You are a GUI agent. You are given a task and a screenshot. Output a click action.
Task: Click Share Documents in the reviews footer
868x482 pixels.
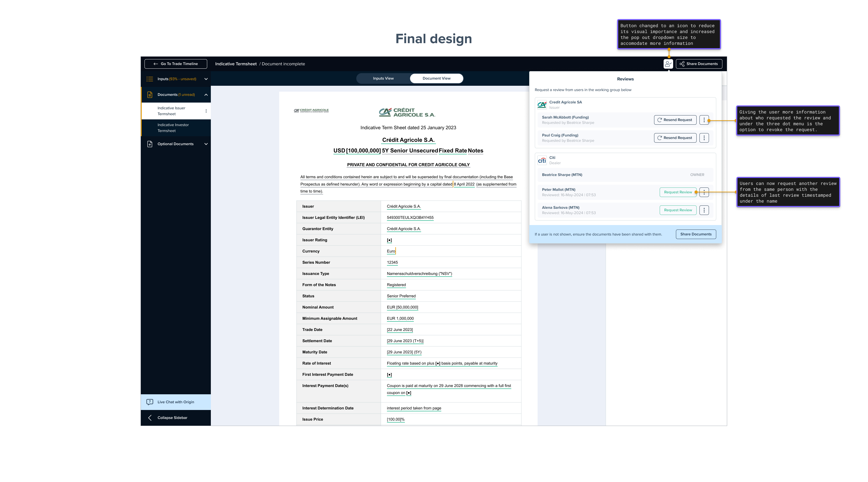pos(696,234)
